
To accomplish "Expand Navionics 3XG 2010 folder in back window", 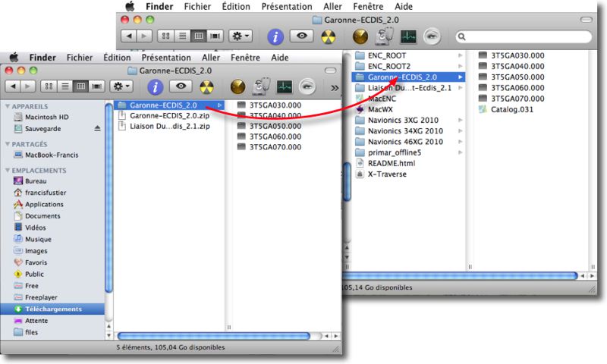I will (461, 120).
